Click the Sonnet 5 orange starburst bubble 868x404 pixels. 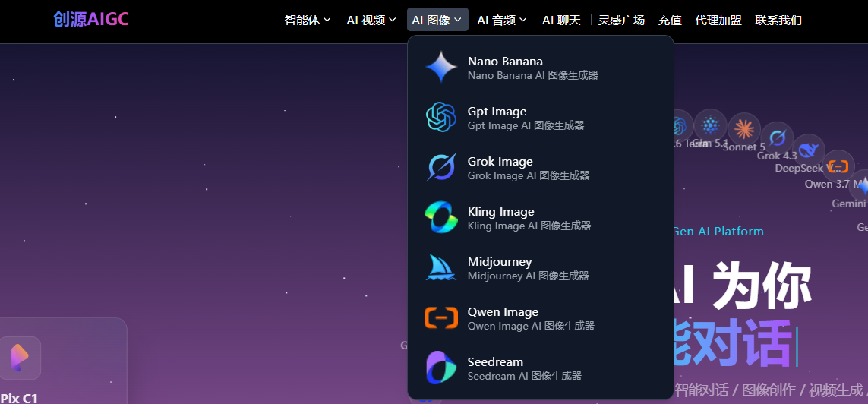tap(744, 129)
